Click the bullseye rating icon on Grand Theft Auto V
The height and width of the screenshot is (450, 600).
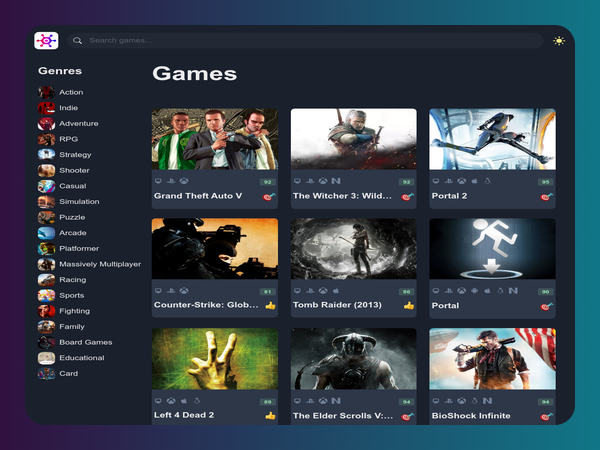tap(268, 197)
